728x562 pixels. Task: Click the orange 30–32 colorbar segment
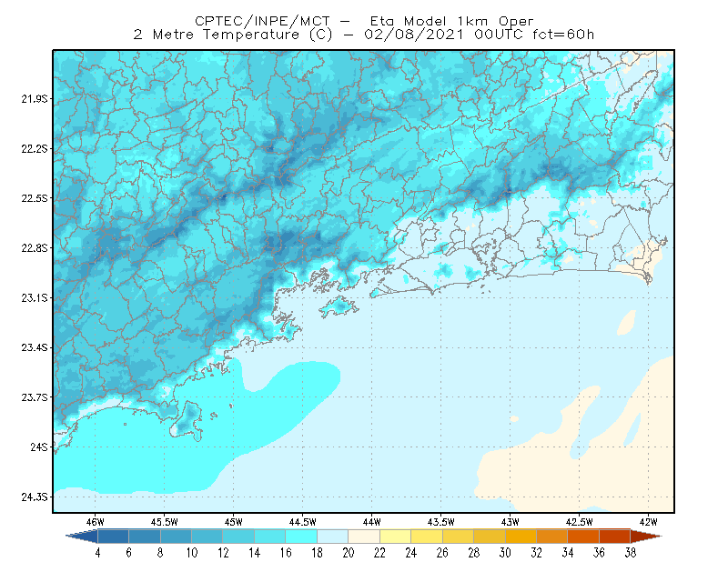click(x=521, y=537)
